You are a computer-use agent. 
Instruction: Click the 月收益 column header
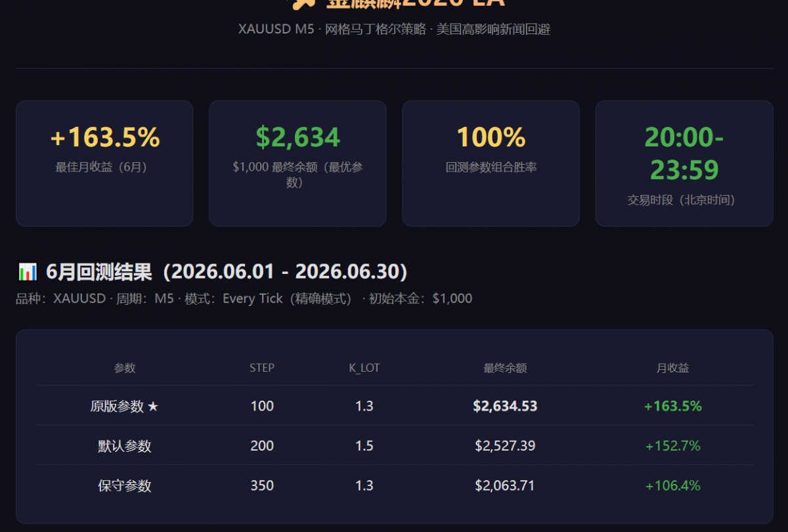click(673, 368)
